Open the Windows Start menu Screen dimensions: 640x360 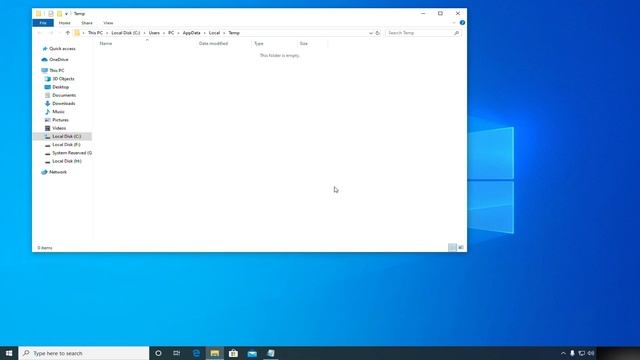pyautogui.click(x=9, y=353)
